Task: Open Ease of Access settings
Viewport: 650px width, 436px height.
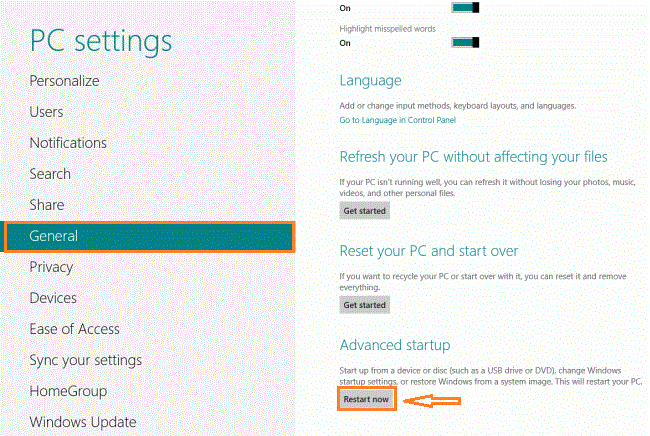Action: [75, 329]
